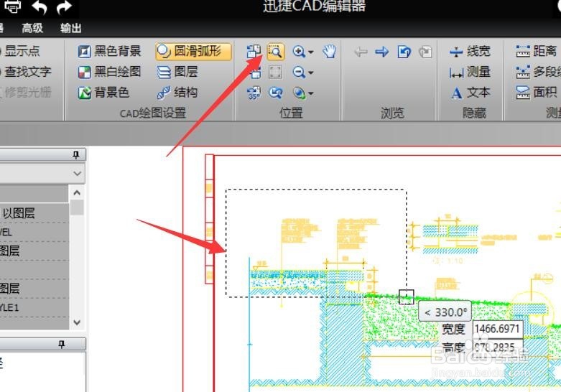Click the layer list scroll down arrow
This screenshot has width=561, height=392.
pyautogui.click(x=77, y=322)
